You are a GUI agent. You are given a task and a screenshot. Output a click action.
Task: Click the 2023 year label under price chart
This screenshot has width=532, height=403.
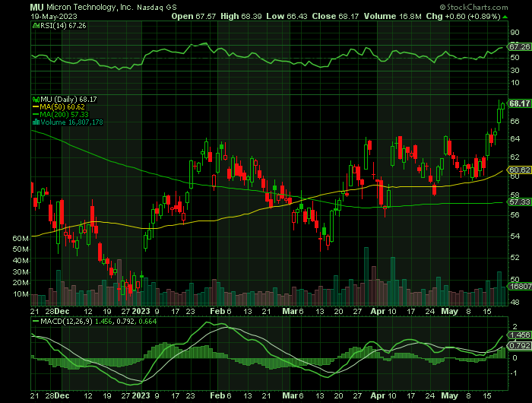141,311
